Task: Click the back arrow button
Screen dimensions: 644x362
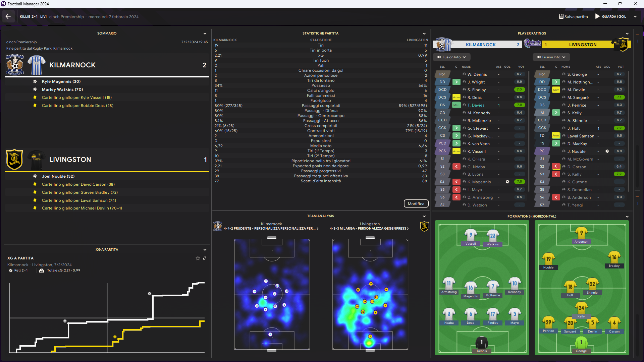Action: (x=8, y=16)
